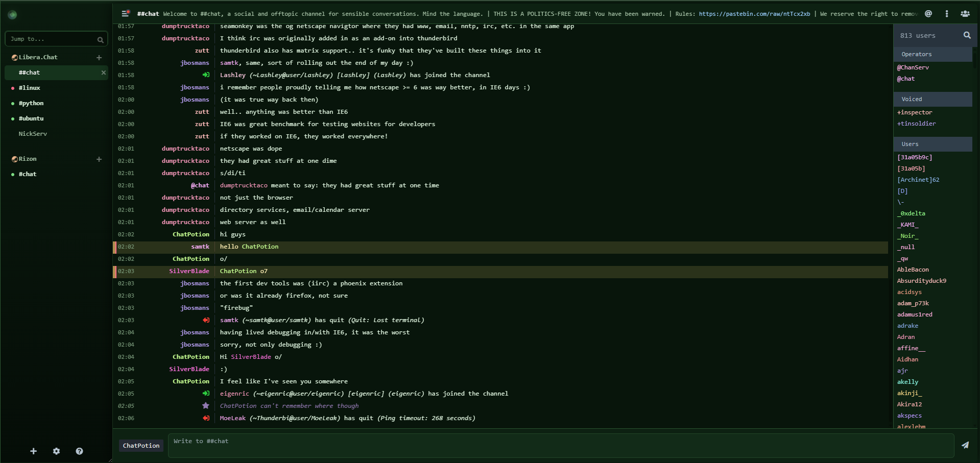Screen dimensions: 980x463
Task: Click the Operators section header
Action: (x=933, y=54)
